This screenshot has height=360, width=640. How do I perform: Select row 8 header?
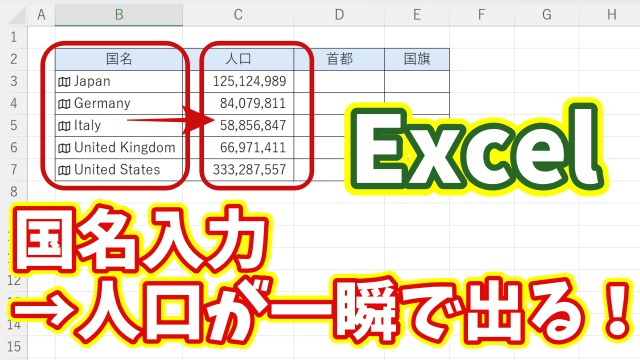click(x=14, y=191)
